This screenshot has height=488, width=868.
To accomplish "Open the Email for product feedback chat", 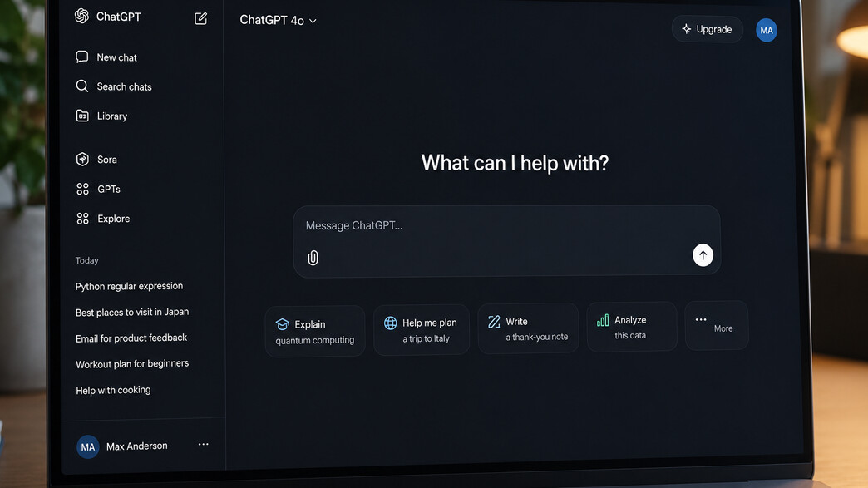I will (x=131, y=338).
